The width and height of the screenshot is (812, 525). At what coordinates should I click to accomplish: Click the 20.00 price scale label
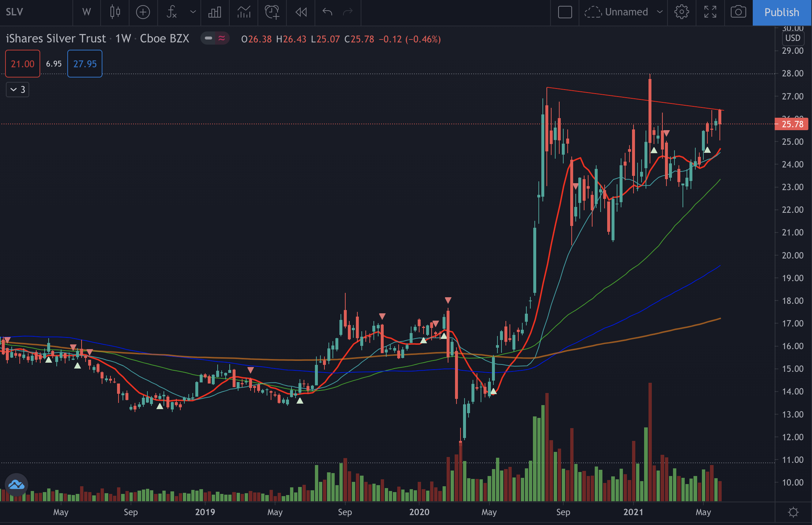point(793,255)
